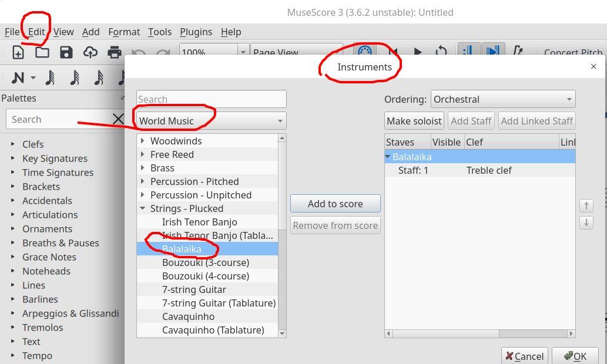
Task: Toggle the note input N icon
Action: [18, 77]
